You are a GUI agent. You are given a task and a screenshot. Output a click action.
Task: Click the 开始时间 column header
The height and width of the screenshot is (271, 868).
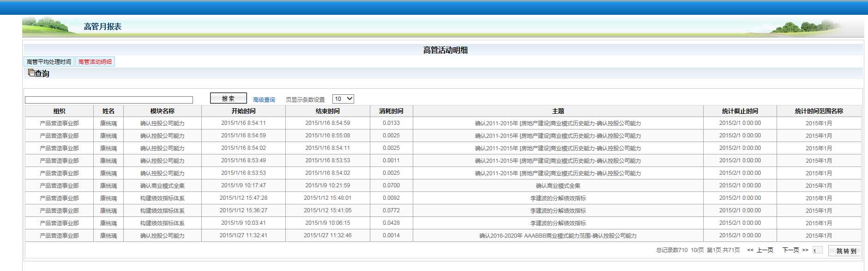point(243,111)
